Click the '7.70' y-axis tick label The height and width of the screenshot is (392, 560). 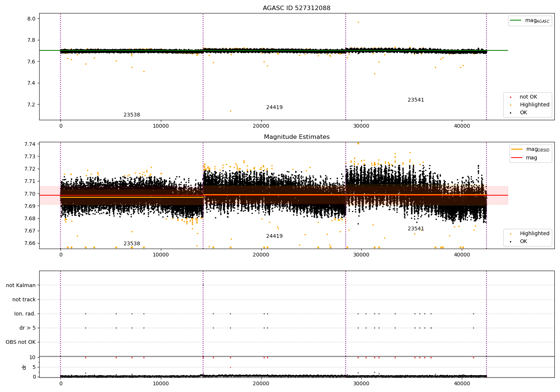[30, 194]
